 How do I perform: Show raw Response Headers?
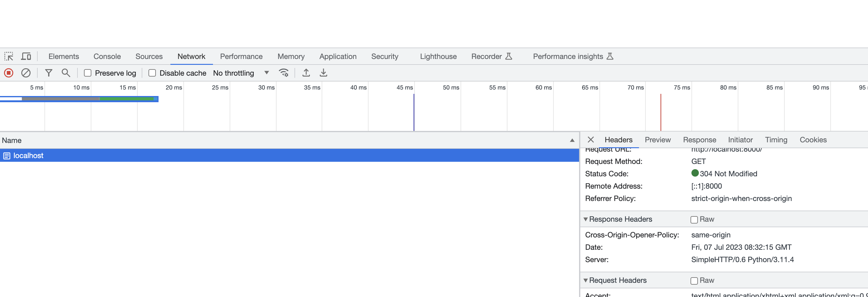pyautogui.click(x=694, y=220)
